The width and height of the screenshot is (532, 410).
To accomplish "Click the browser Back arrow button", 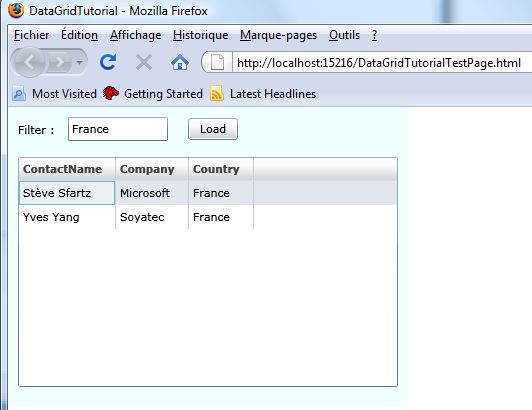I will (29, 62).
